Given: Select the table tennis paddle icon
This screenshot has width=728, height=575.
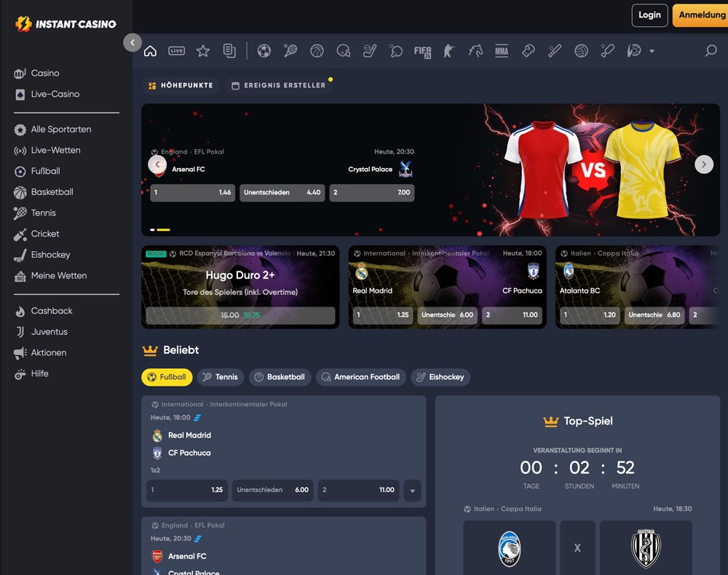Looking at the screenshot, I should coord(396,50).
